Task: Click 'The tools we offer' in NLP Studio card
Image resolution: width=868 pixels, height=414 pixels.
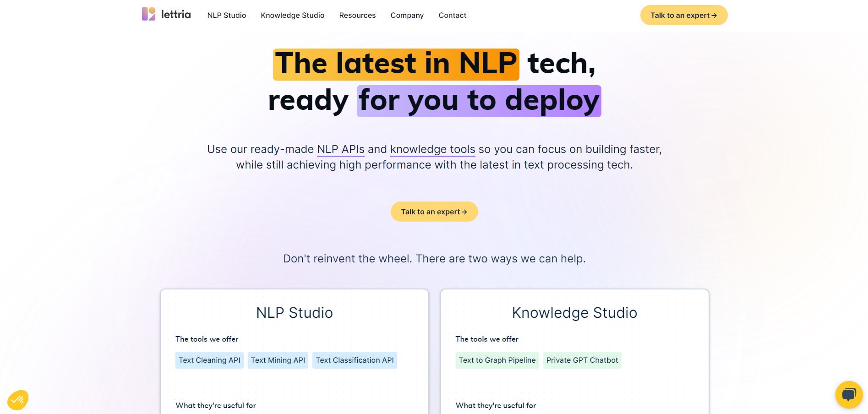Action: click(x=207, y=339)
